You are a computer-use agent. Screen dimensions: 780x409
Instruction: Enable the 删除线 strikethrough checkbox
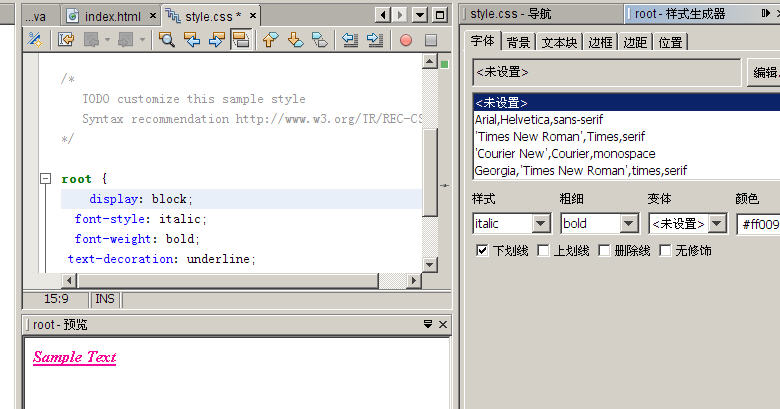click(604, 250)
